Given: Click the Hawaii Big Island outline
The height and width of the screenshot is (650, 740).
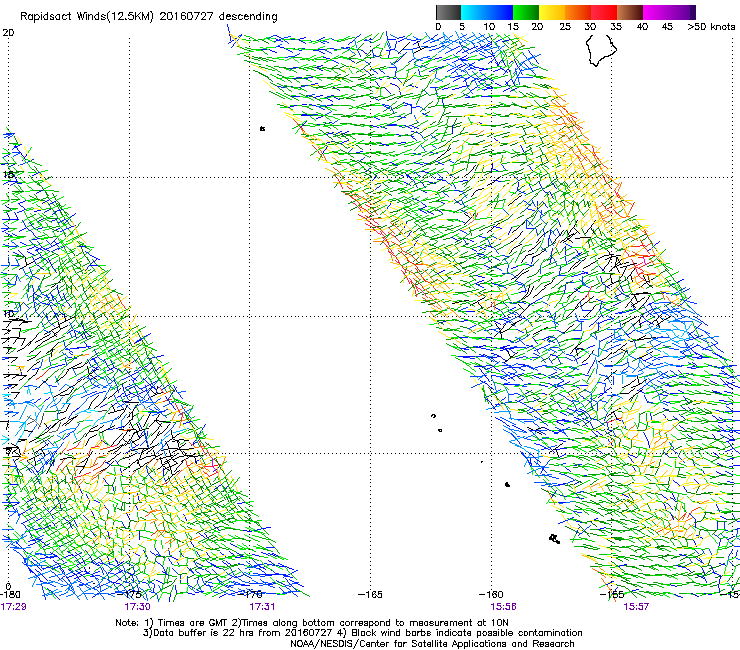Looking at the screenshot, I should click(601, 50).
